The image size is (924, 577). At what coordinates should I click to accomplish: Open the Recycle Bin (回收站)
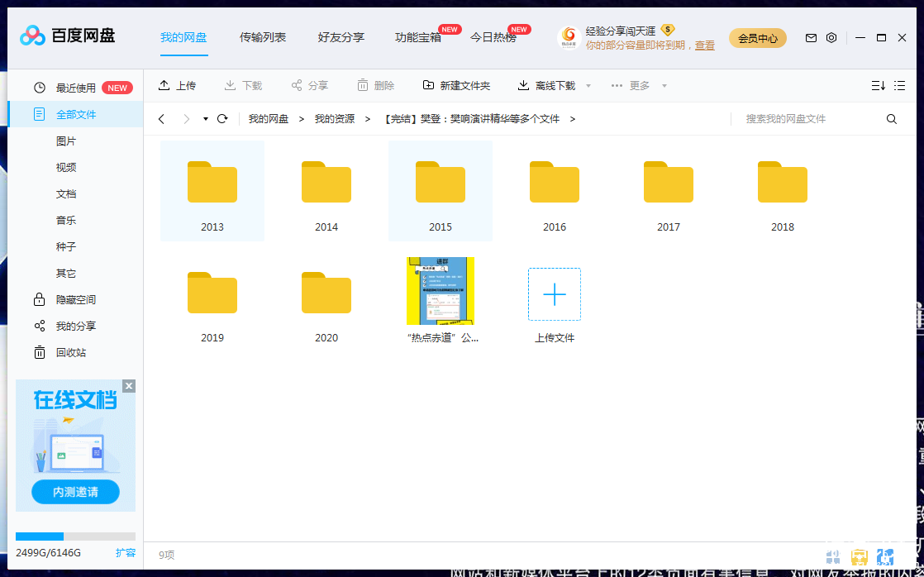click(70, 353)
